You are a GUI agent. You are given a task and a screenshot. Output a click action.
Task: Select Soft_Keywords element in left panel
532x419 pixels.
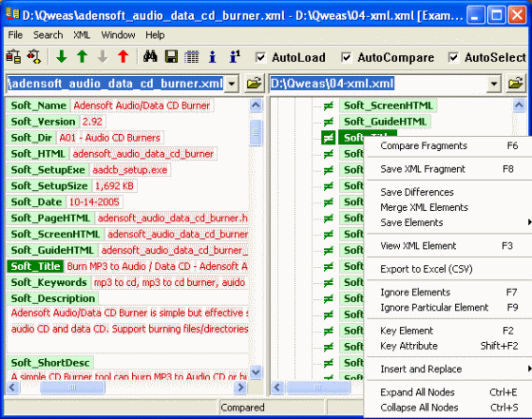tap(48, 282)
